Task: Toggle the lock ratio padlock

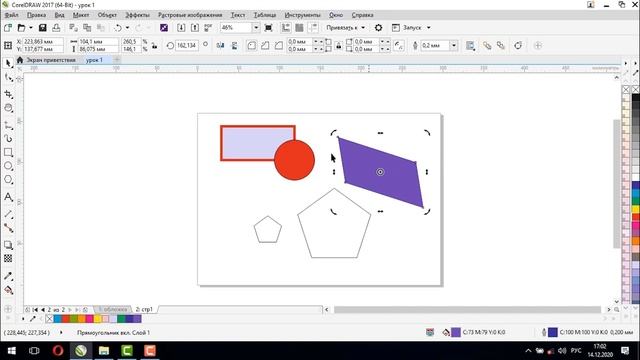Action: pyautogui.click(x=155, y=46)
